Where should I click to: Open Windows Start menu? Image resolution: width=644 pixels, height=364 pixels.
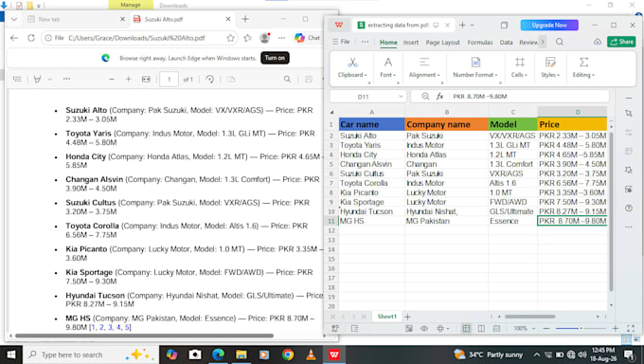point(11,355)
